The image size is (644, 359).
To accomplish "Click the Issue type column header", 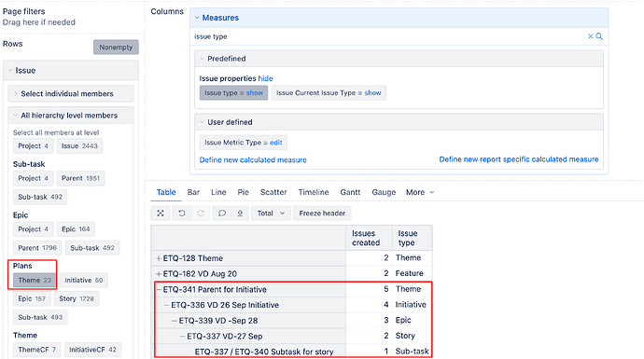I will pyautogui.click(x=412, y=238).
